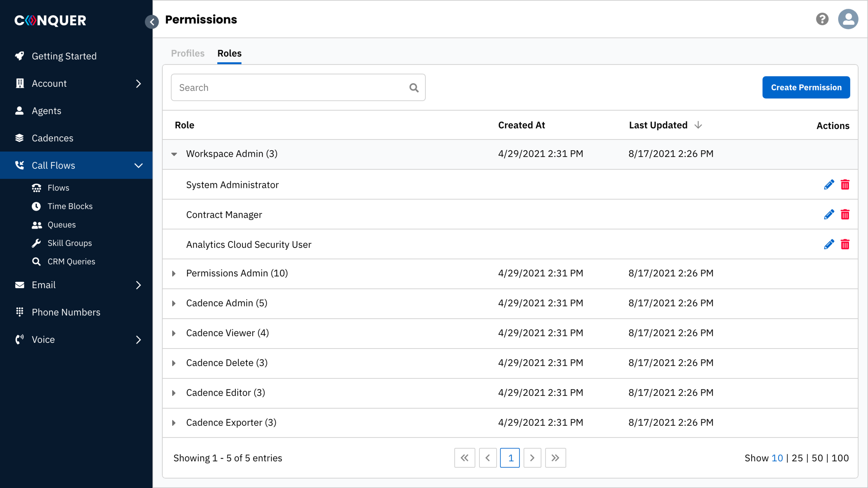The width and height of the screenshot is (868, 488).
Task: Collapse the sidebar with the arrow button
Action: pos(152,22)
